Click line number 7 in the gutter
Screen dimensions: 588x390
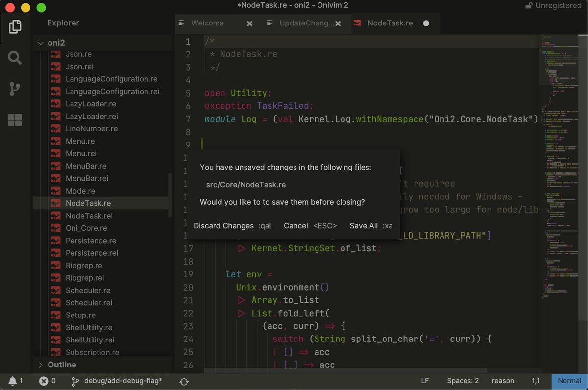(188, 119)
